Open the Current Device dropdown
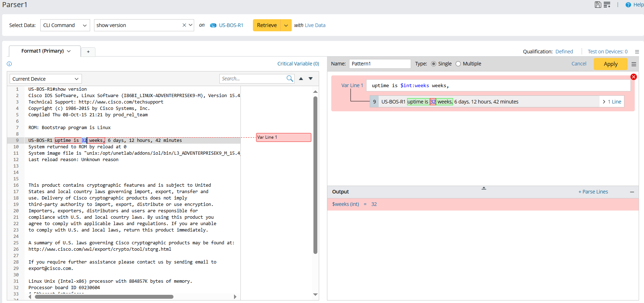The width and height of the screenshot is (644, 303). 46,79
